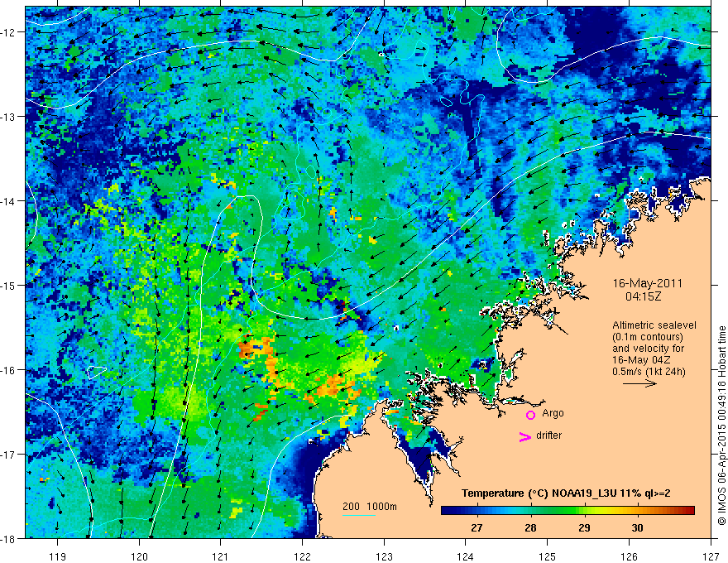Screen dimensions: 728x563
Task: Click the small closed white contour near 119.5, -16
Action: point(96,373)
